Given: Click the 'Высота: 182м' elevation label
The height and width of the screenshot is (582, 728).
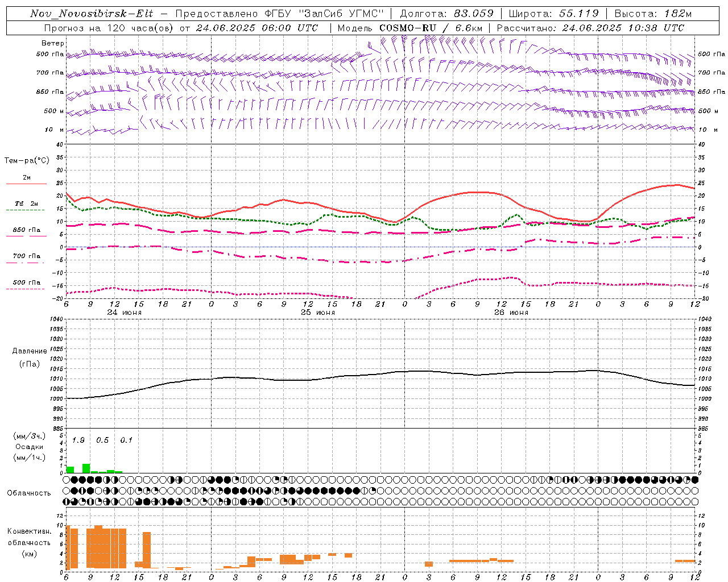Looking at the screenshot, I should [653, 14].
